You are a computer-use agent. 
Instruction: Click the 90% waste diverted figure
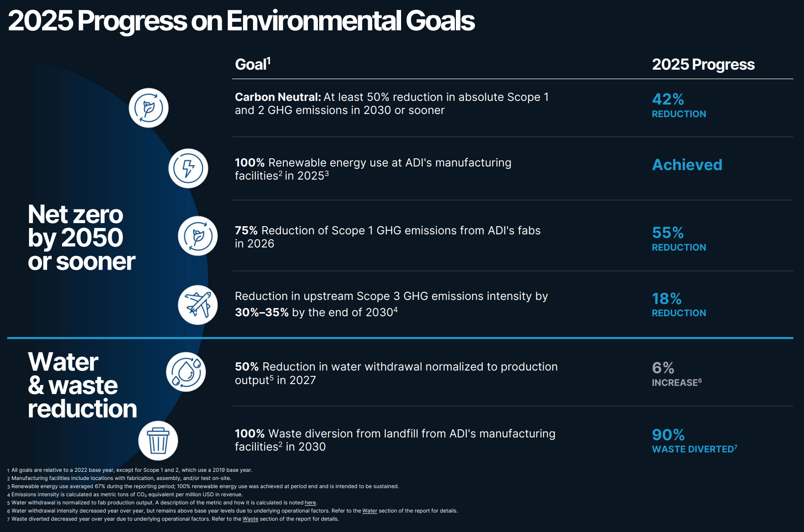click(694, 441)
